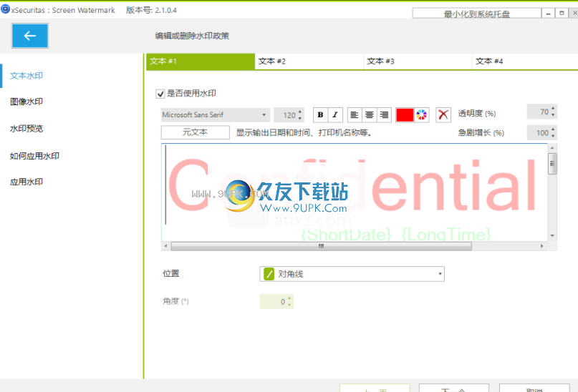Open the color wheel picker
This screenshot has width=578, height=392.
click(x=421, y=115)
